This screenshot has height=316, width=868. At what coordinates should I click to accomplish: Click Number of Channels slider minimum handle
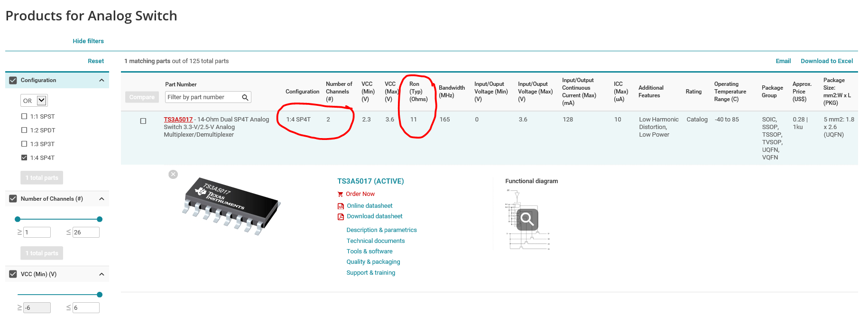click(18, 219)
